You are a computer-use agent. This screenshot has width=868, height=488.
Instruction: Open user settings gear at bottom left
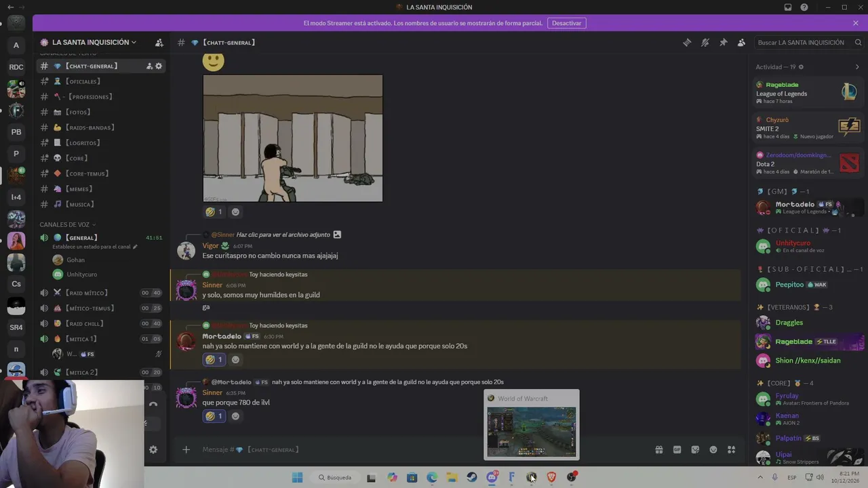(153, 449)
